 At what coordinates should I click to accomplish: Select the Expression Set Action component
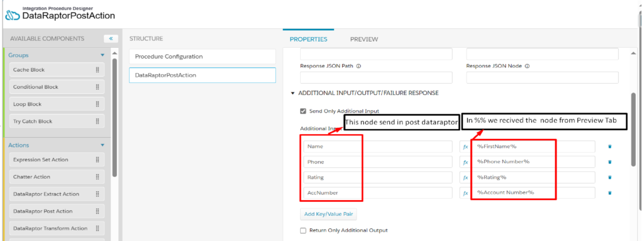57,160
